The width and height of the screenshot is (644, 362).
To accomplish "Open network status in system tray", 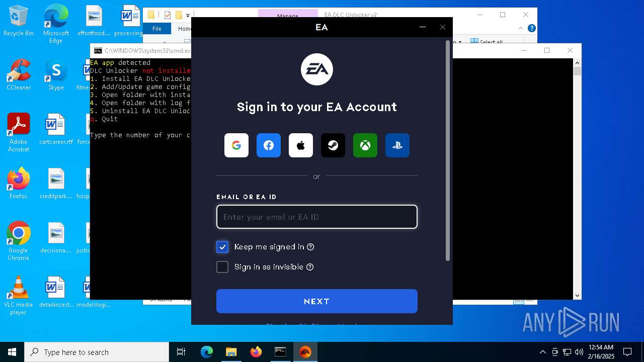I will 567,352.
